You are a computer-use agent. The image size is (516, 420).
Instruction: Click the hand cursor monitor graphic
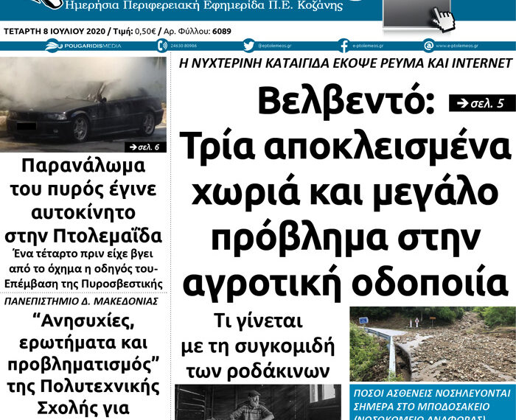coord(419,15)
